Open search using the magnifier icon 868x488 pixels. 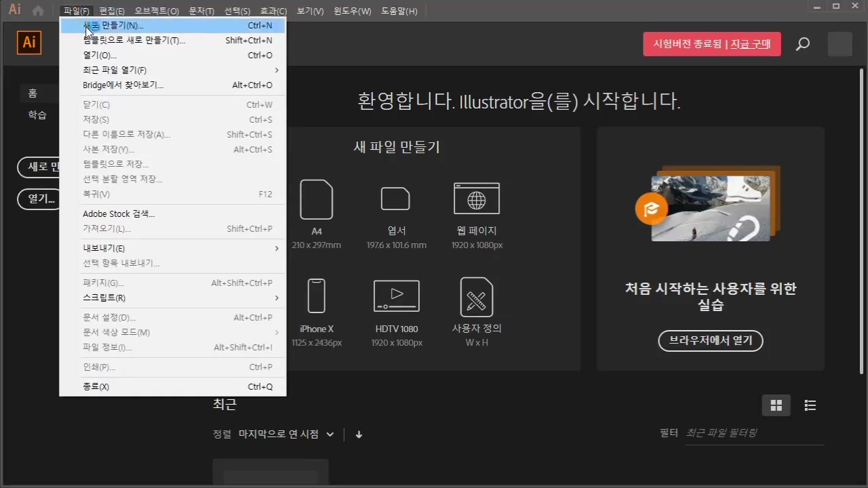(803, 43)
